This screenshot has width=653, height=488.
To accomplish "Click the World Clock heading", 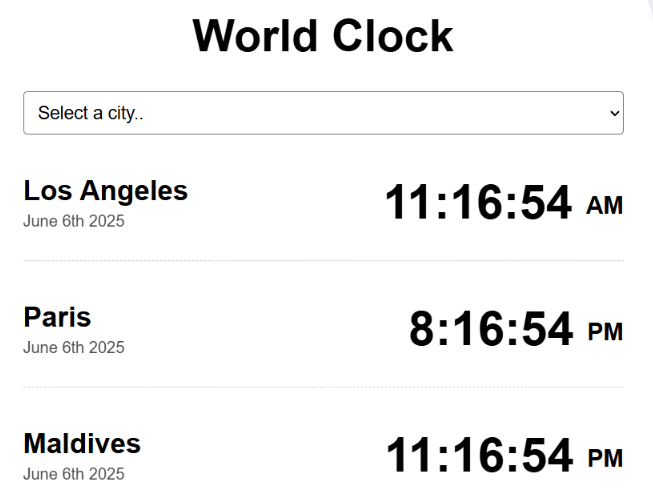I will point(322,36).
